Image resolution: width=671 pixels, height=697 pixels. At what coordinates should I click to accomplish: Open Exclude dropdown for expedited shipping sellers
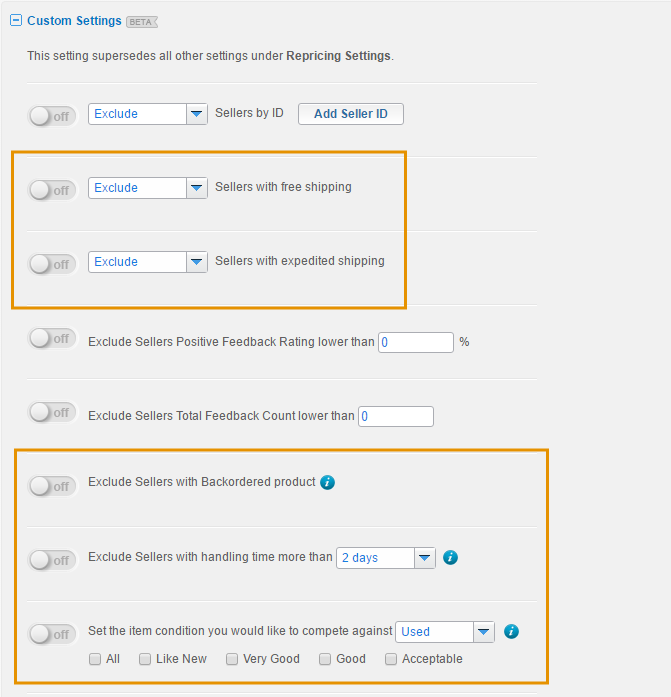148,262
